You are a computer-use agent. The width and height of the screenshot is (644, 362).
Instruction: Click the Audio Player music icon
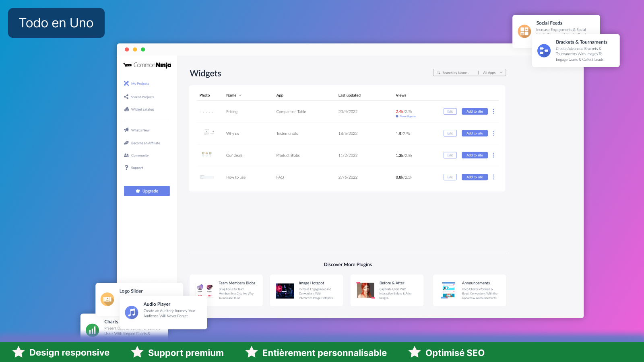pos(132,312)
